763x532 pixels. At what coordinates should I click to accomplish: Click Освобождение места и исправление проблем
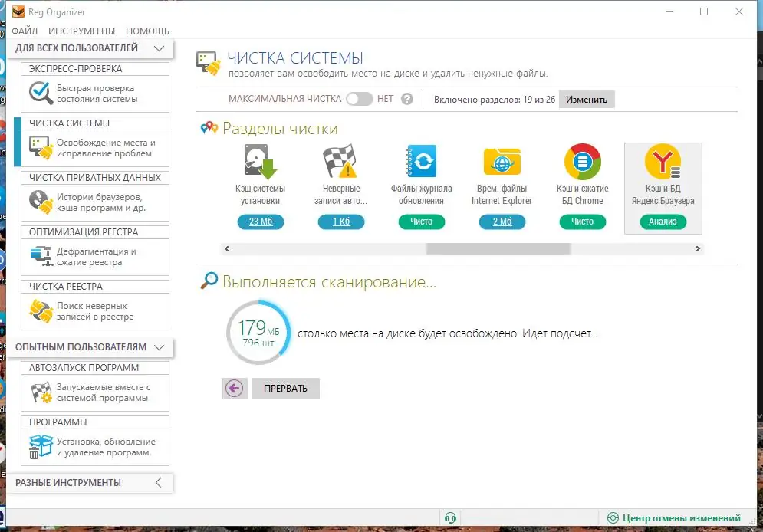click(x=106, y=148)
